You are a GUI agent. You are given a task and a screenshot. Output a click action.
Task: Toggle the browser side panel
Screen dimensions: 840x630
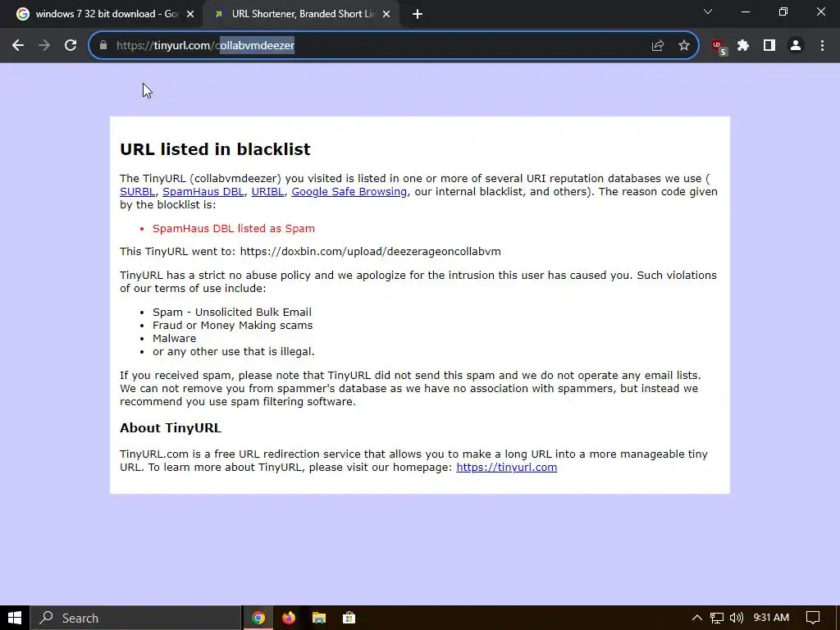[769, 46]
